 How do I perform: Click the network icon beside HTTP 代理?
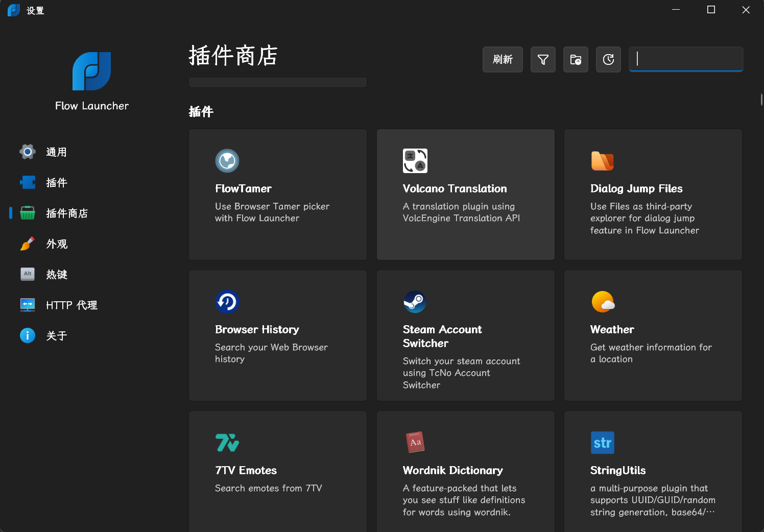(28, 305)
